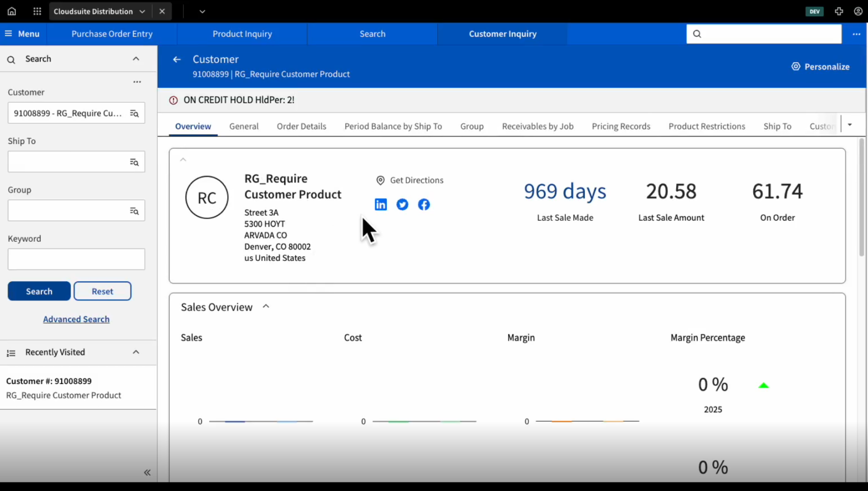The width and height of the screenshot is (868, 491).
Task: Open the more options ellipsis in blue bar
Action: click(x=856, y=34)
